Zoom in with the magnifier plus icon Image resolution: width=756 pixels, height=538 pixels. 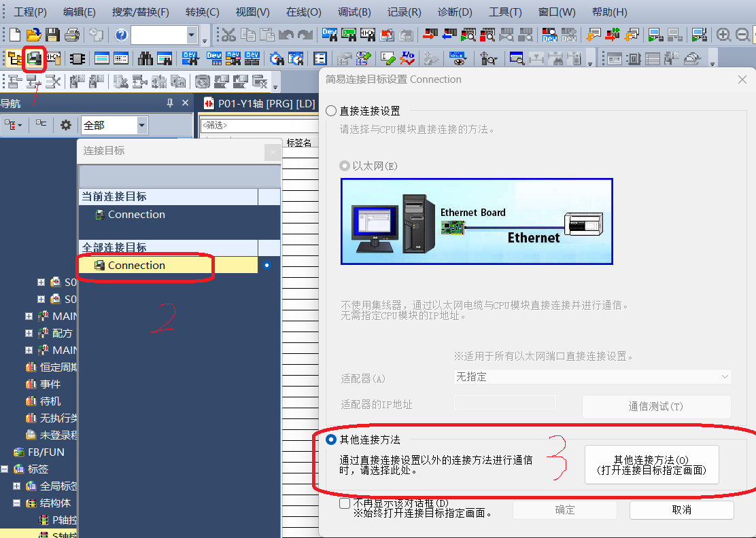coord(723,35)
